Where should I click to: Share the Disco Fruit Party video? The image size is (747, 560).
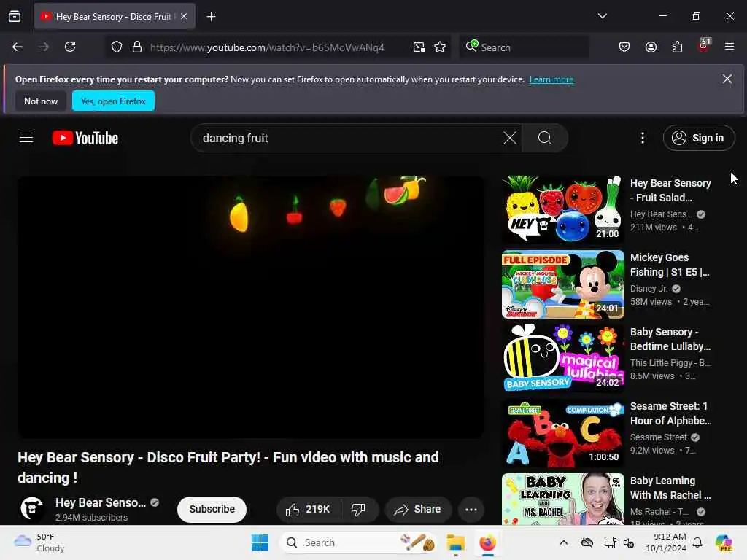pos(417,510)
